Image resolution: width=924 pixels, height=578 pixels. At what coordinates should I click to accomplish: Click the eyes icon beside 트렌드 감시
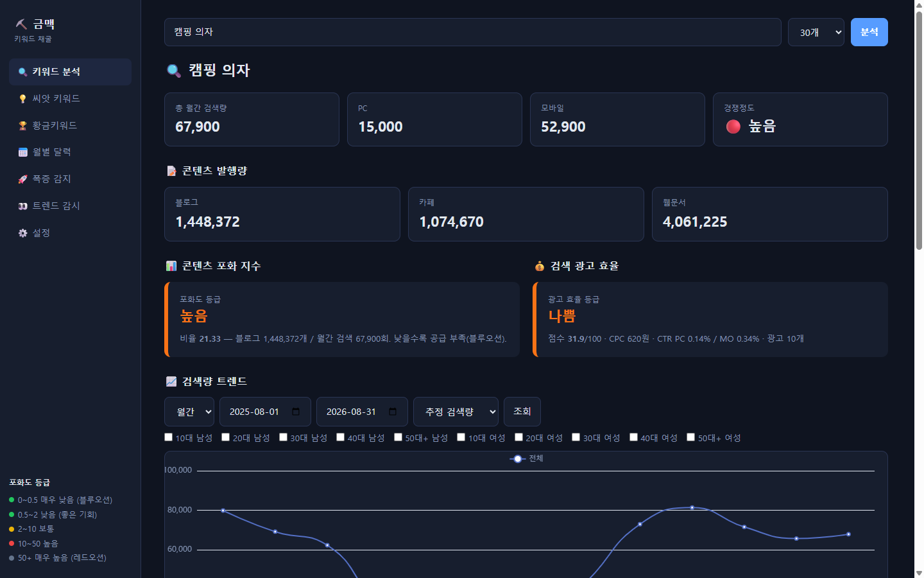[x=22, y=206]
